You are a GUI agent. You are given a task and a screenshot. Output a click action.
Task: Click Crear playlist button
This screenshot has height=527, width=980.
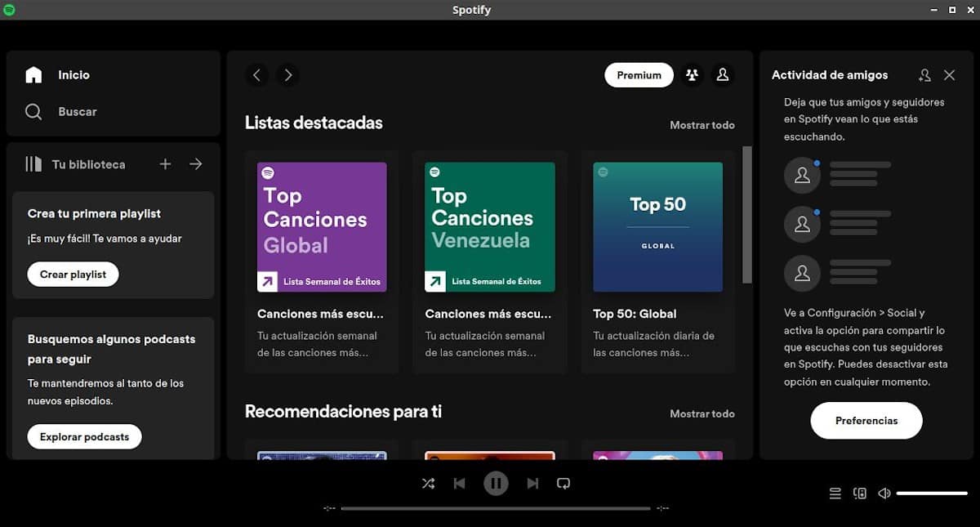click(x=73, y=275)
